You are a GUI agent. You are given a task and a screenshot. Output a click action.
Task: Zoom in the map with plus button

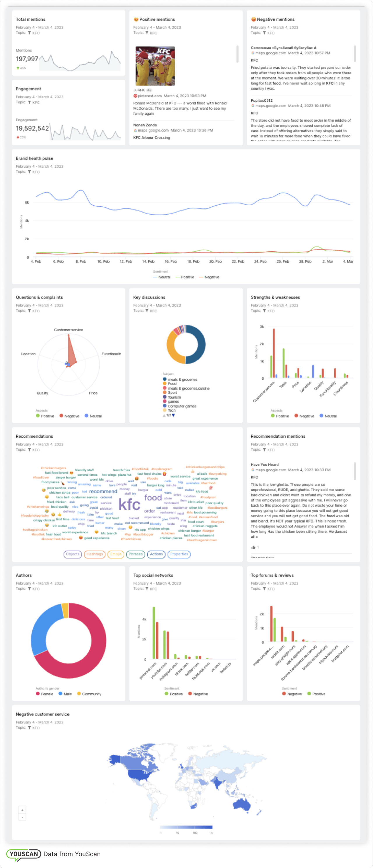[x=22, y=810]
